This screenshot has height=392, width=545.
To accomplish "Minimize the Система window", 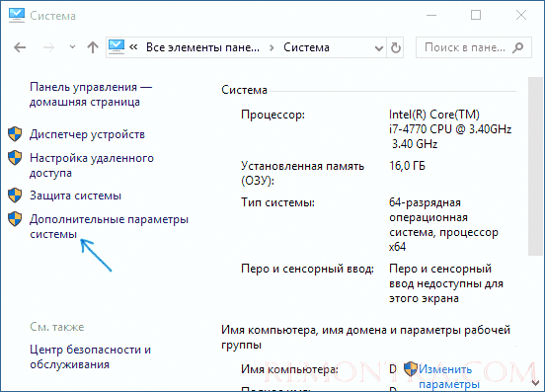I will pos(431,15).
